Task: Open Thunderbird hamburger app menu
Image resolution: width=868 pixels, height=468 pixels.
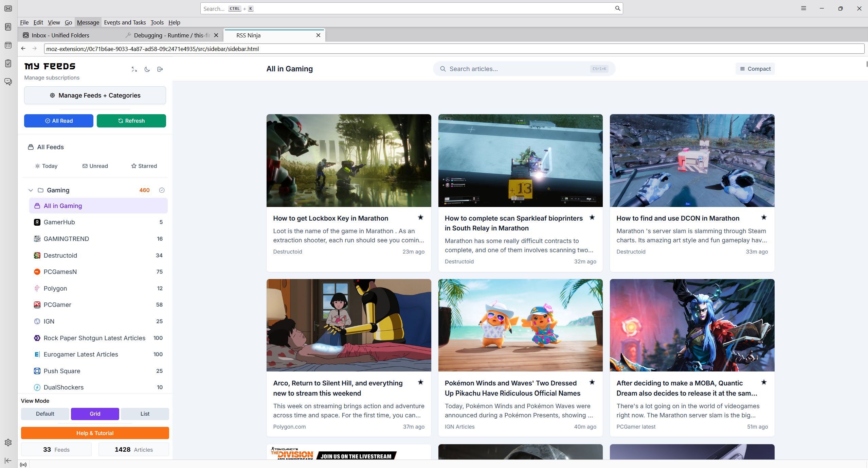Action: click(x=803, y=8)
